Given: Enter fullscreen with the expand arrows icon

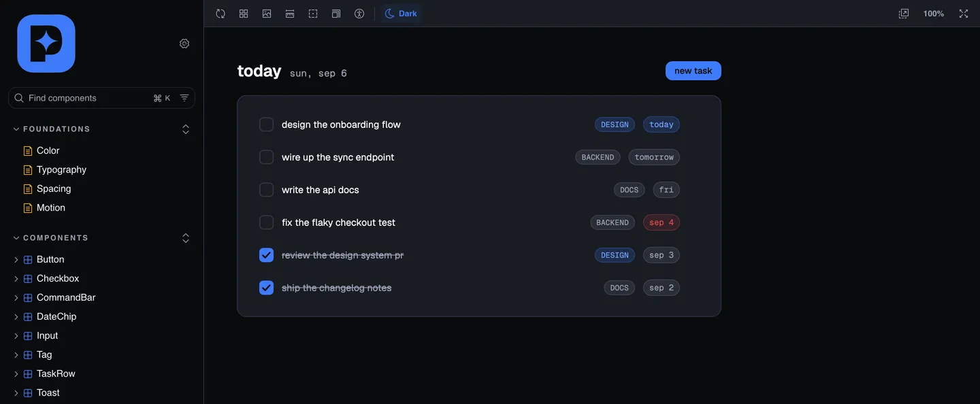Looking at the screenshot, I should 964,14.
